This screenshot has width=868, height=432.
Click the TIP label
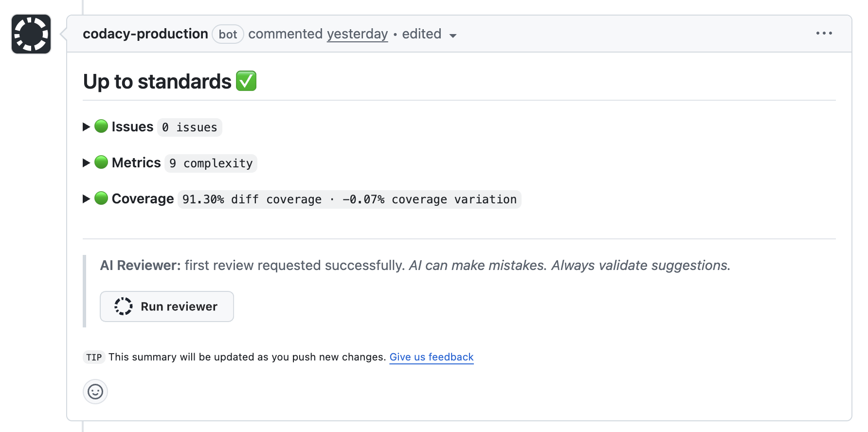[94, 357]
